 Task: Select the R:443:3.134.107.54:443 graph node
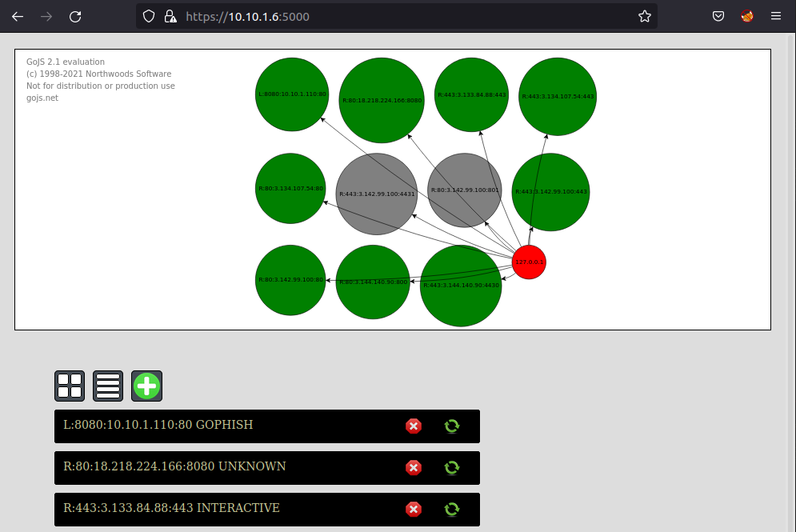(x=558, y=97)
